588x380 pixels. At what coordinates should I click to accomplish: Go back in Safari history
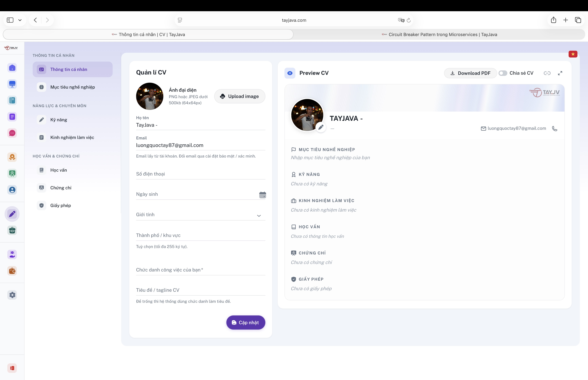click(35, 20)
